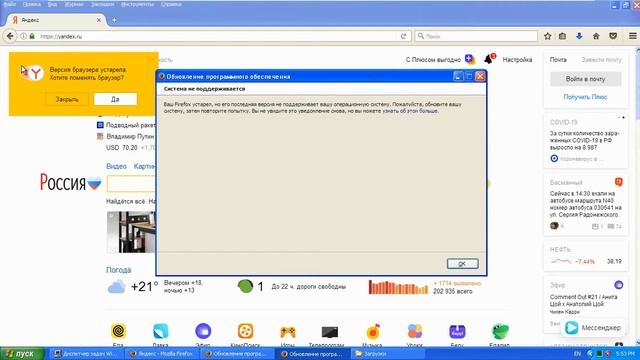Open the bookmarks library icon
Image resolution: width=640 pixels, height=360 pixels.
click(562, 36)
